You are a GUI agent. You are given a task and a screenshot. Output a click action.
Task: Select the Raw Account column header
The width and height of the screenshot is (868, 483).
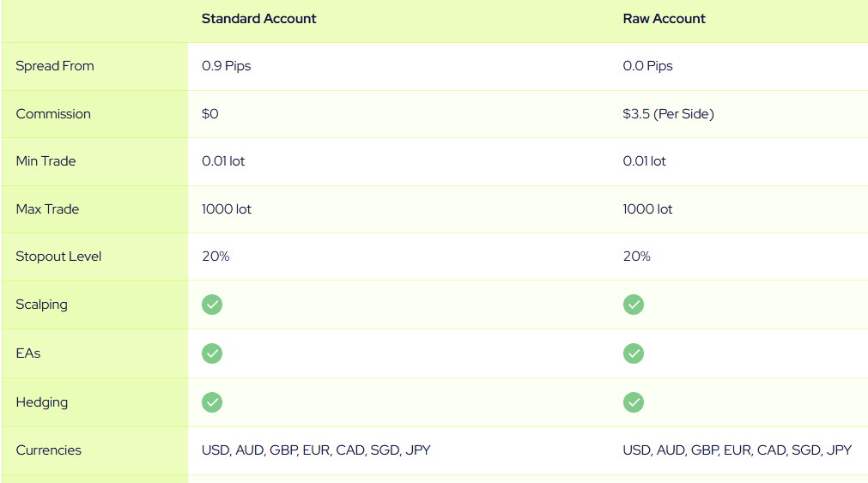[664, 19]
